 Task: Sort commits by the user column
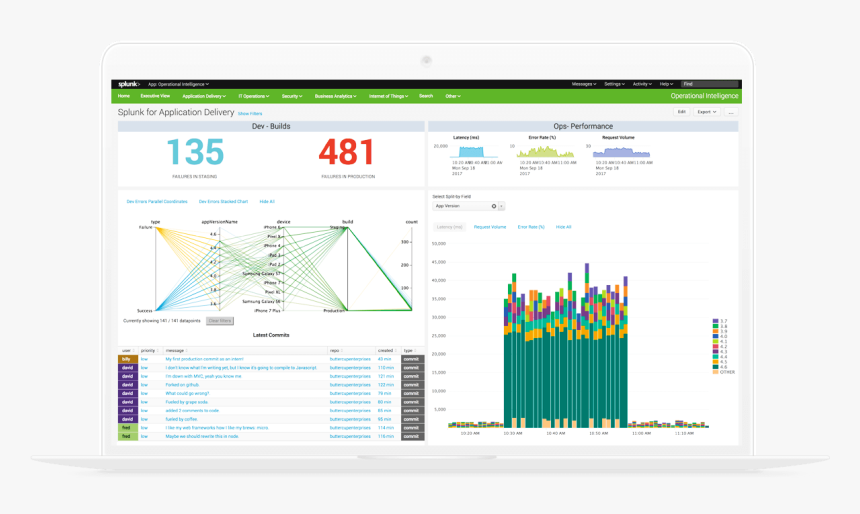pos(126,351)
